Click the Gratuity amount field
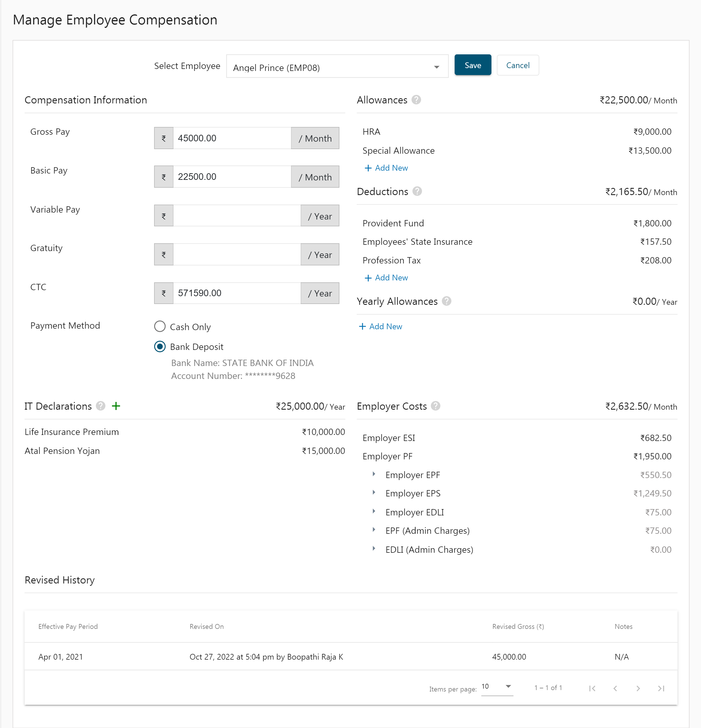The width and height of the screenshot is (701, 728). (237, 255)
